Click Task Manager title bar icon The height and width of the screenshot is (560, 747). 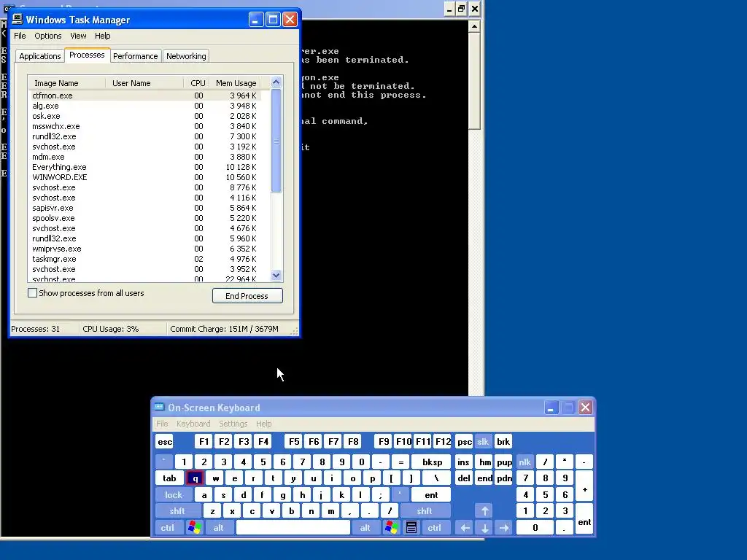(x=18, y=19)
